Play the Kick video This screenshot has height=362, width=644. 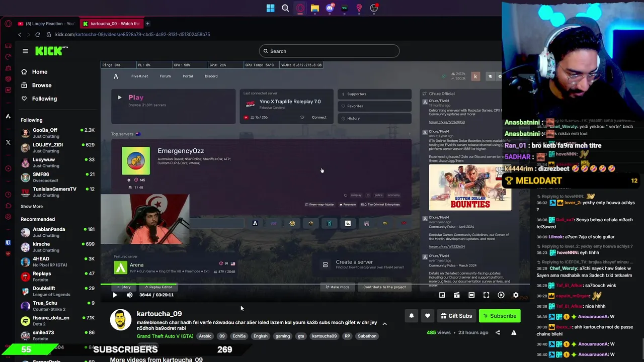tap(115, 295)
